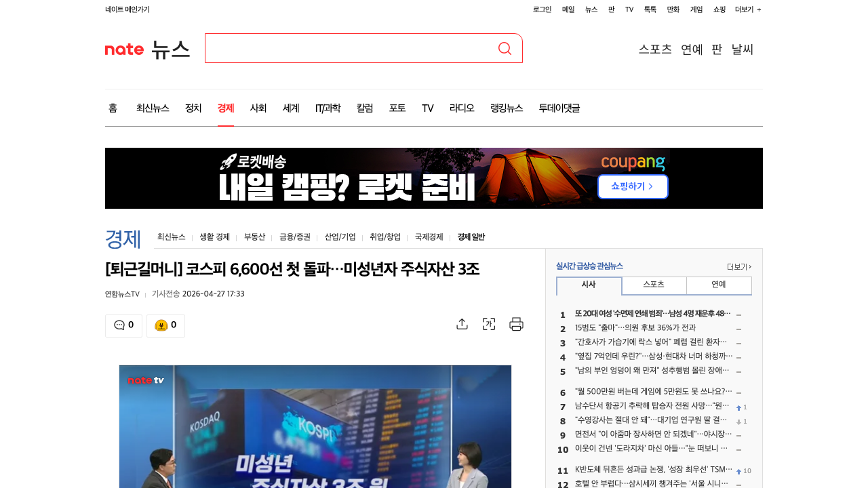Click the nate logo
The image size is (868, 488).
tap(124, 49)
